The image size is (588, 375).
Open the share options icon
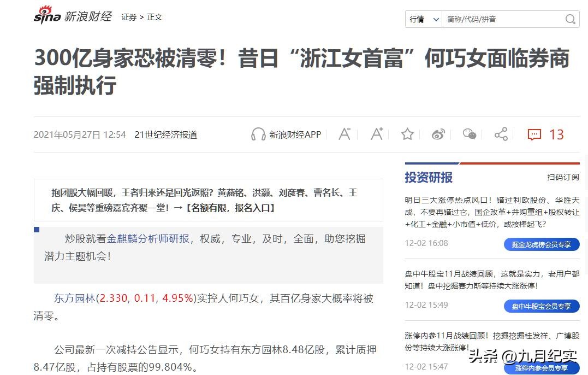pyautogui.click(x=501, y=134)
